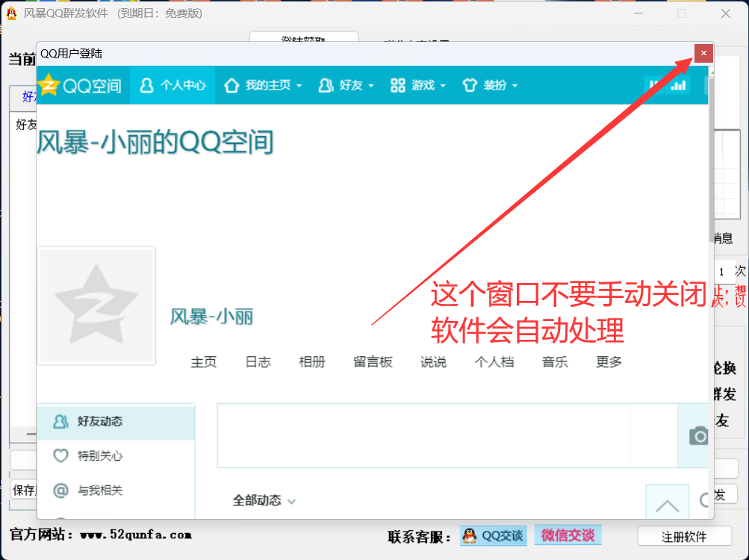
Task: Open the 风暴-小丽 nickname link
Action: [x=211, y=317]
